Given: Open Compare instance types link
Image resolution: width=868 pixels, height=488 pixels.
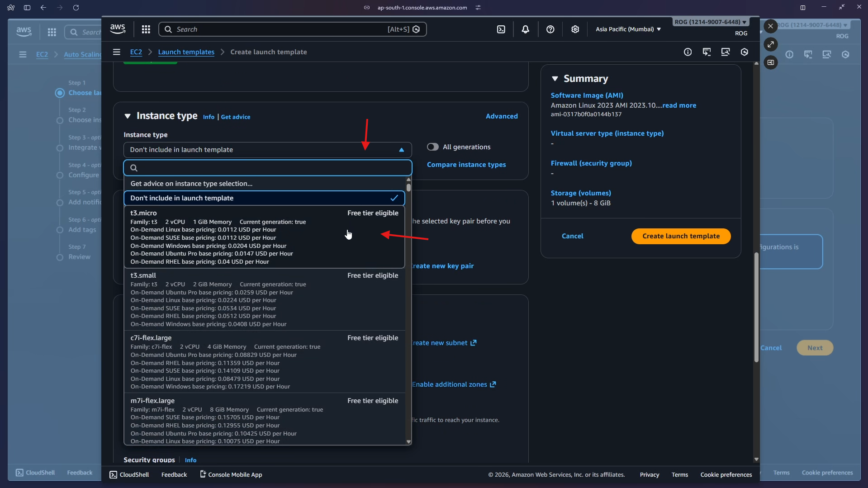Looking at the screenshot, I should point(466,164).
